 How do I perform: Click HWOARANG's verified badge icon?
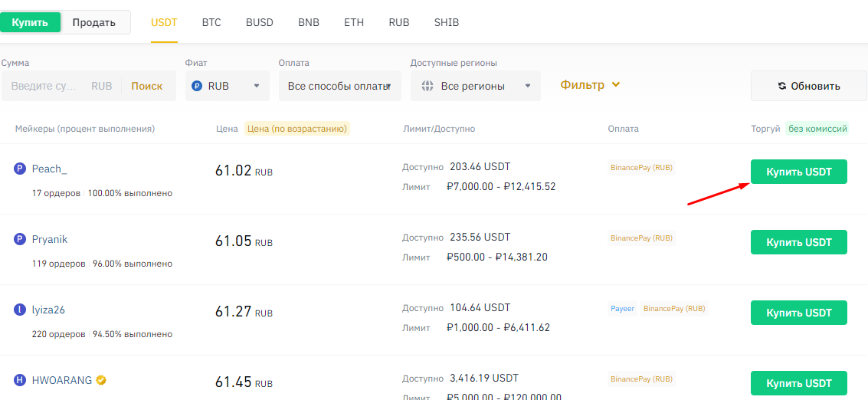point(101,380)
